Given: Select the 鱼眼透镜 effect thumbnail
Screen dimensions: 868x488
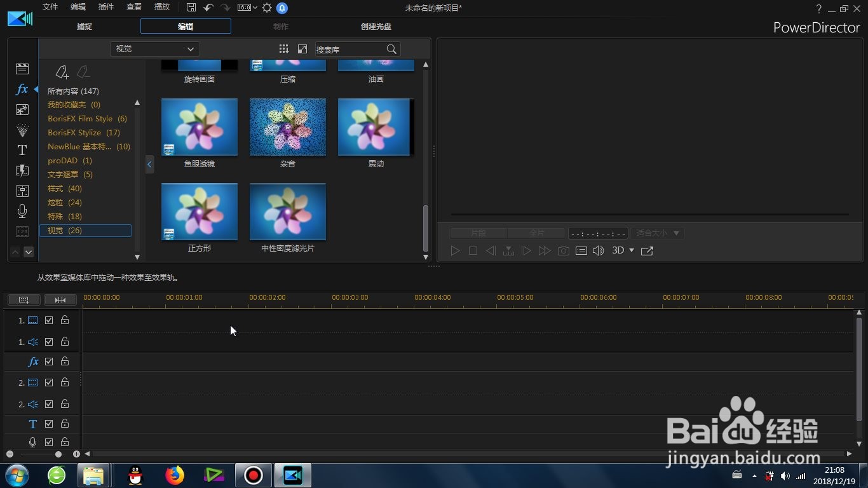Looking at the screenshot, I should point(199,126).
